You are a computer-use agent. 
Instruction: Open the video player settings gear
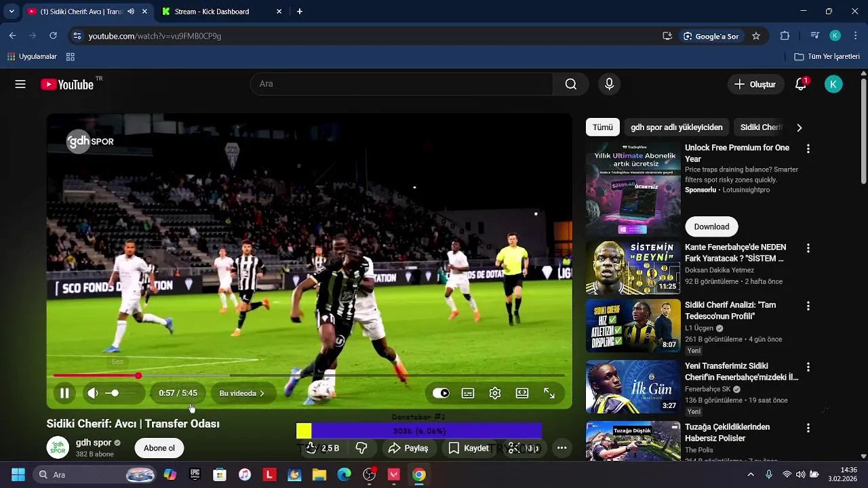pyautogui.click(x=495, y=393)
